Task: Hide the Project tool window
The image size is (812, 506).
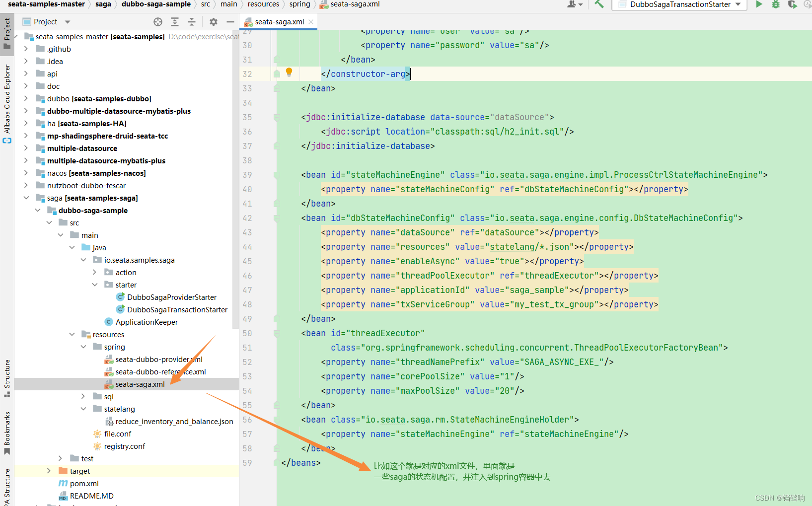Action: point(230,22)
